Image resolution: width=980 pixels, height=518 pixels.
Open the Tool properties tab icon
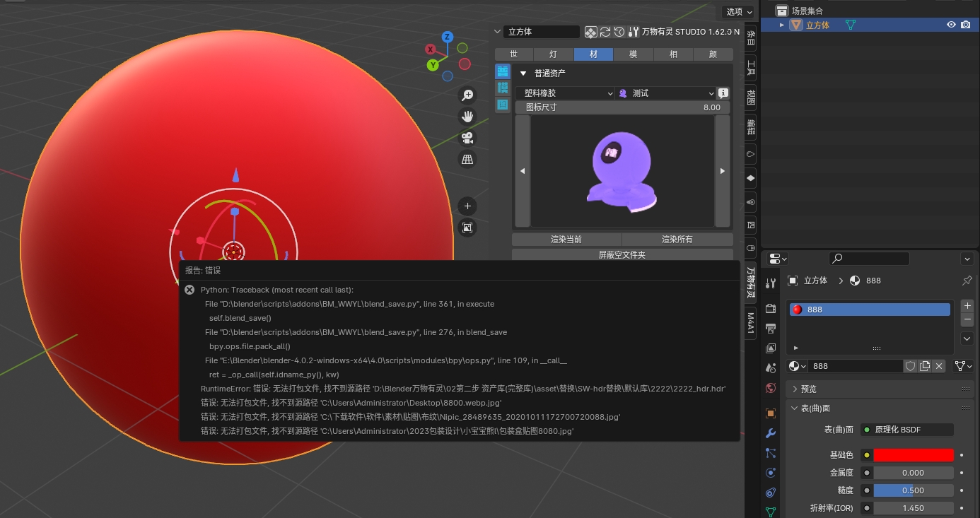(x=771, y=283)
